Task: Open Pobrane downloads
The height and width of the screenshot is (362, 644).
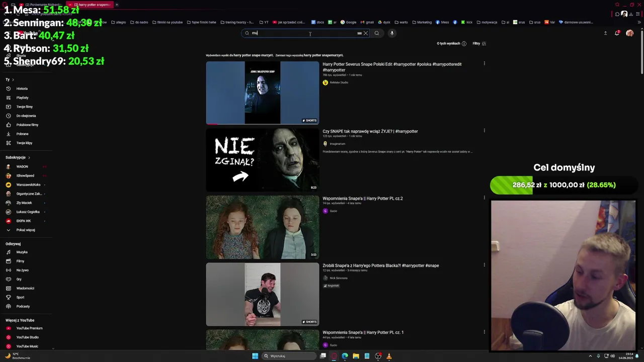Action: point(22,134)
